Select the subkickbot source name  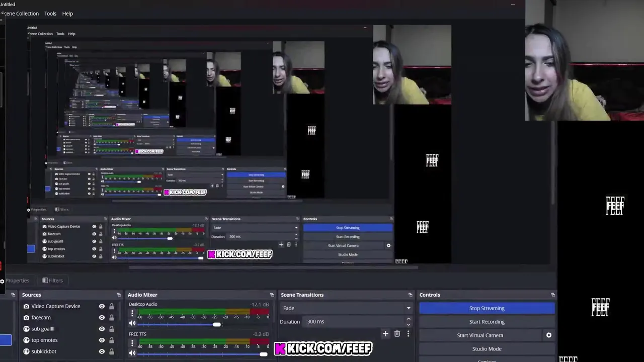44,351
